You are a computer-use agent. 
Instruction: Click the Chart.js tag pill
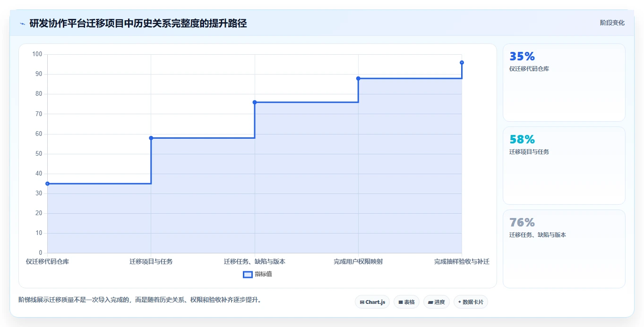tap(372, 302)
